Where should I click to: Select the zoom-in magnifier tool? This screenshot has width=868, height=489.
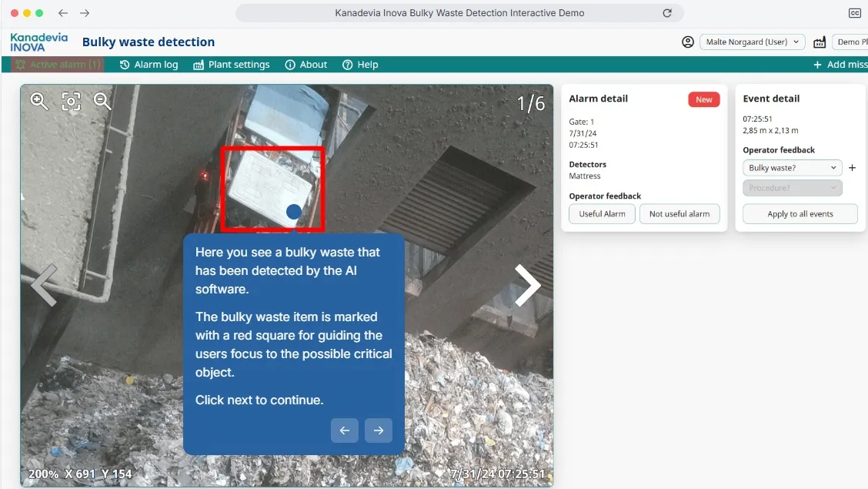coord(38,101)
